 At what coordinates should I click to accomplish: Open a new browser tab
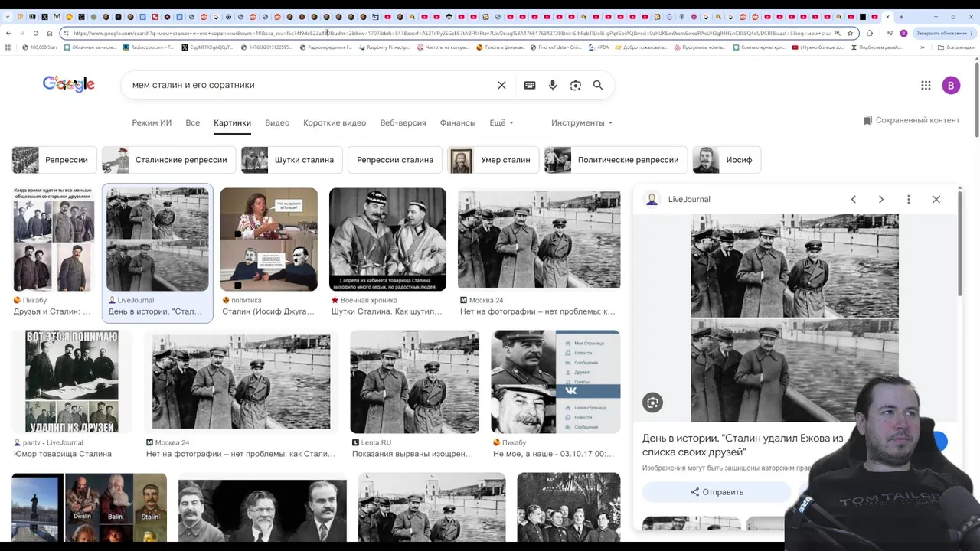click(901, 16)
